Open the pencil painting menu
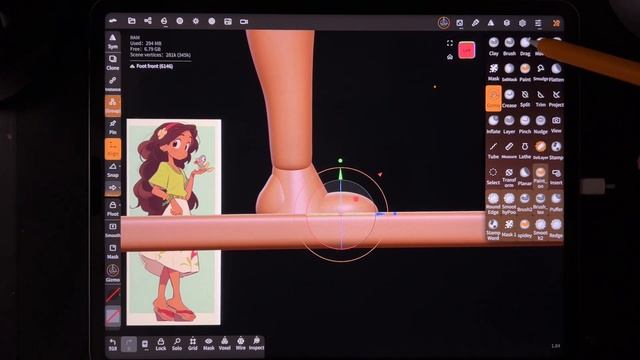The image size is (640, 360). [x=475, y=23]
